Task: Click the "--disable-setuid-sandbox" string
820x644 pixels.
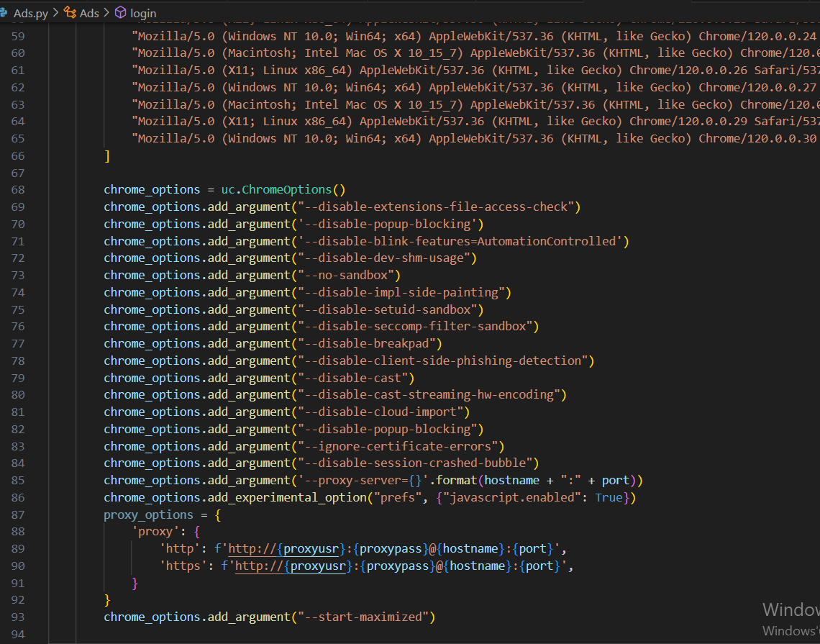Action: click(388, 309)
